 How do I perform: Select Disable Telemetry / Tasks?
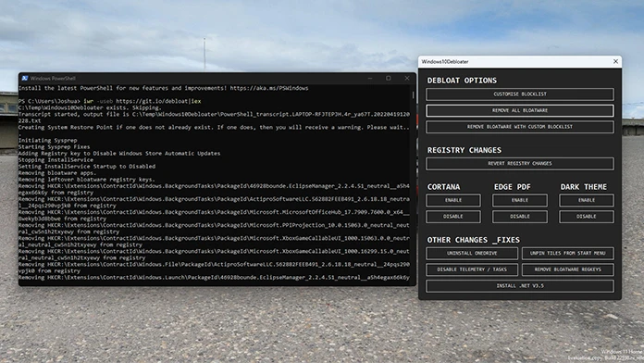click(x=472, y=269)
